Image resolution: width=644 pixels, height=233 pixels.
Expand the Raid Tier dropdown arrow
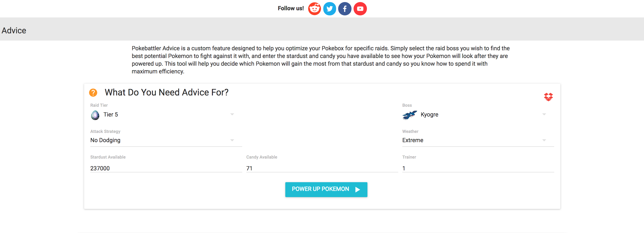[232, 114]
